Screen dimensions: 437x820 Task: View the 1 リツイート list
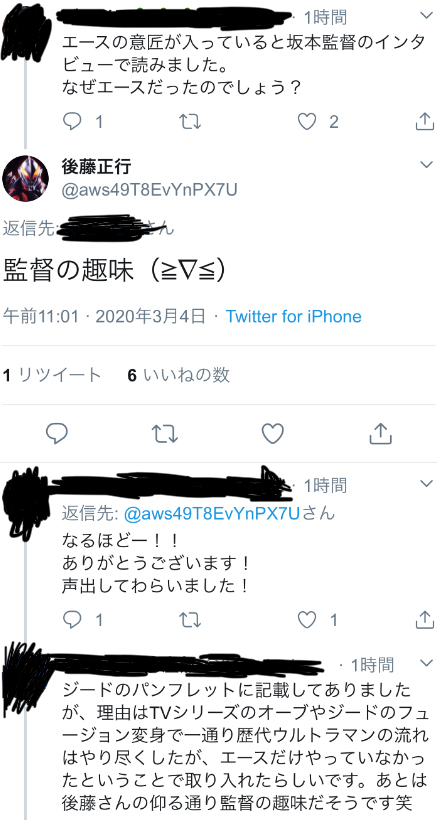[x=52, y=375]
